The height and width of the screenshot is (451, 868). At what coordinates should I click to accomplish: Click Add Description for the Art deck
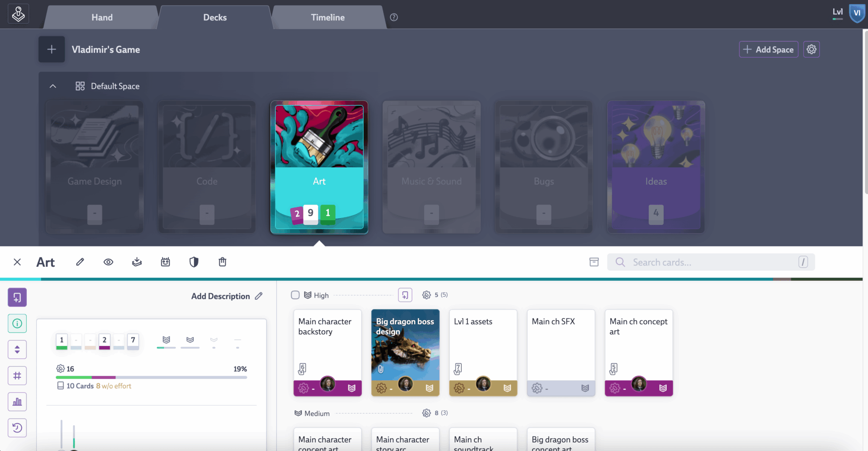pyautogui.click(x=220, y=296)
